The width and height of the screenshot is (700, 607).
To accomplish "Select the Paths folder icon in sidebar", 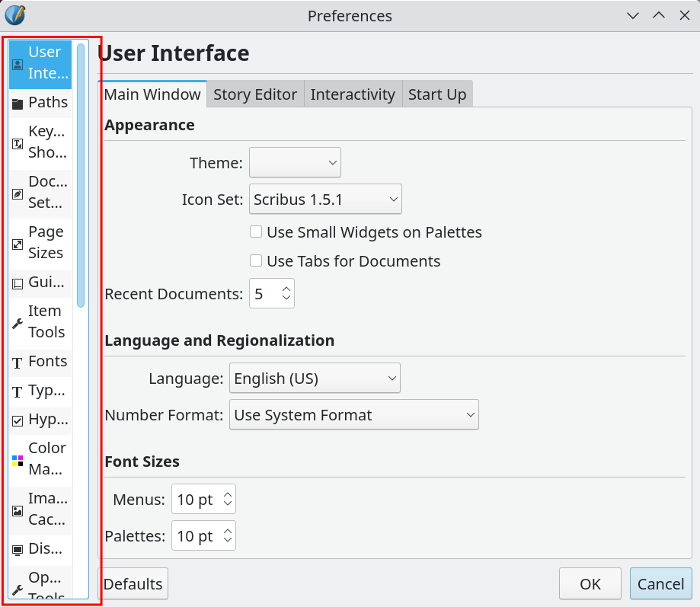I will click(18, 104).
